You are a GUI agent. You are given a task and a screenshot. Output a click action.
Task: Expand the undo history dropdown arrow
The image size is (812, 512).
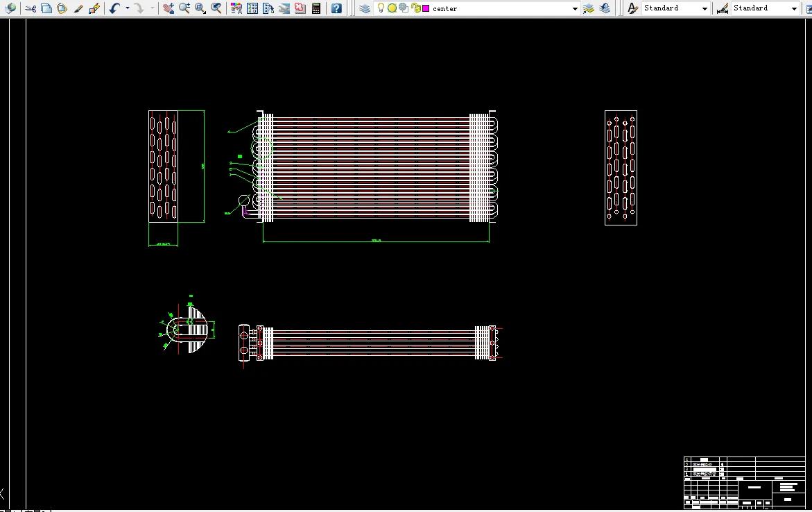click(128, 8)
